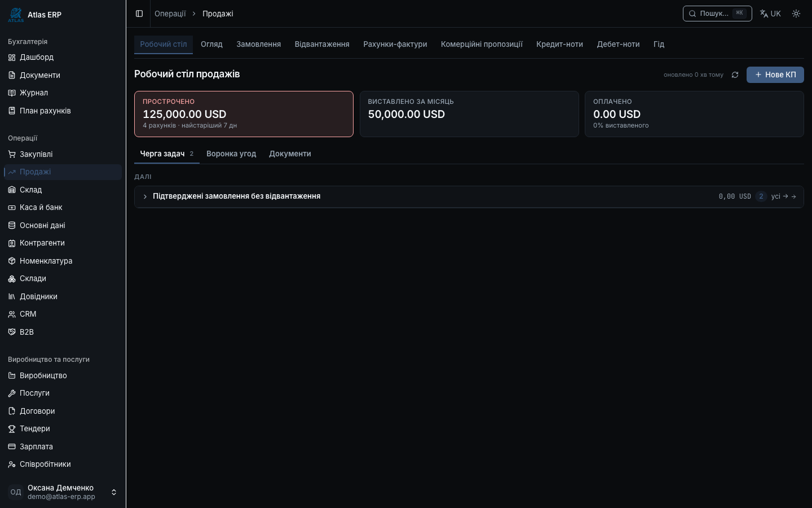Open the Прострочено overdue card
The image size is (812, 508).
coord(244,114)
